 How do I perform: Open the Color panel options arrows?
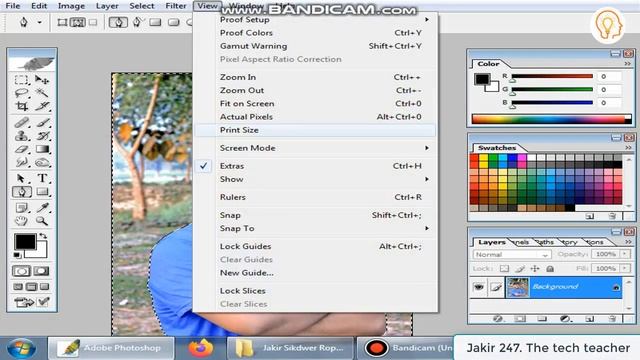627,64
